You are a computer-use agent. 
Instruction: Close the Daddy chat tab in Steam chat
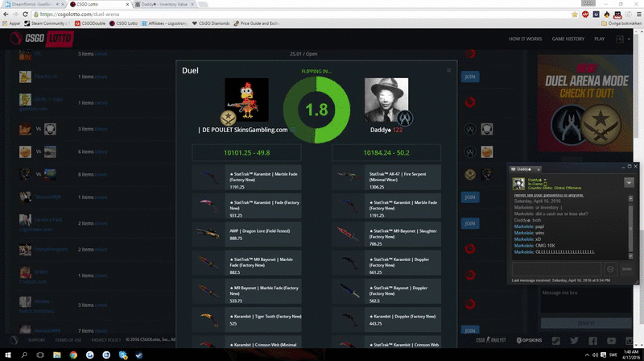coord(539,169)
